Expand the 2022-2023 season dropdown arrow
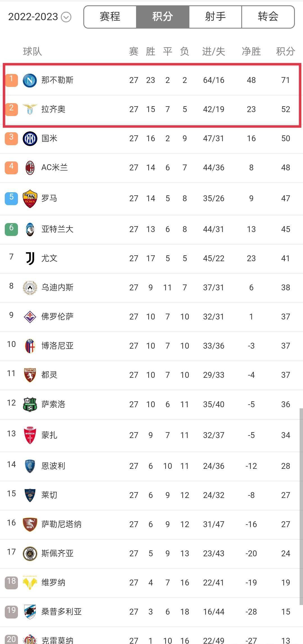303x644 pixels. click(x=66, y=17)
